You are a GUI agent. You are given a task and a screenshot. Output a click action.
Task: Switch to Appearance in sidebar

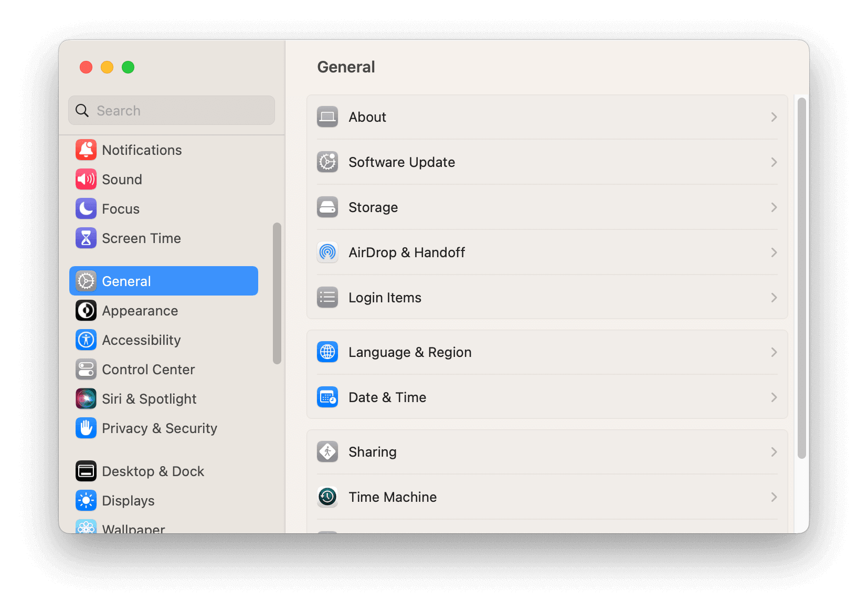coord(140,311)
